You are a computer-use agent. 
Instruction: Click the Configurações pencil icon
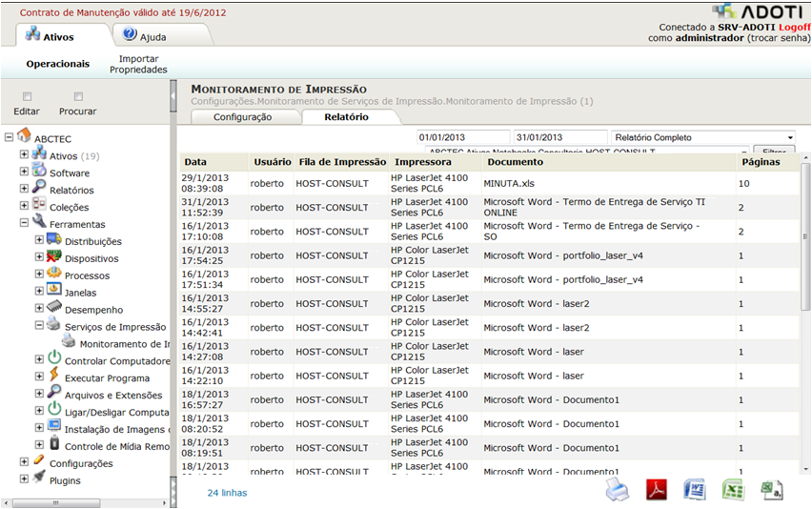(39, 460)
